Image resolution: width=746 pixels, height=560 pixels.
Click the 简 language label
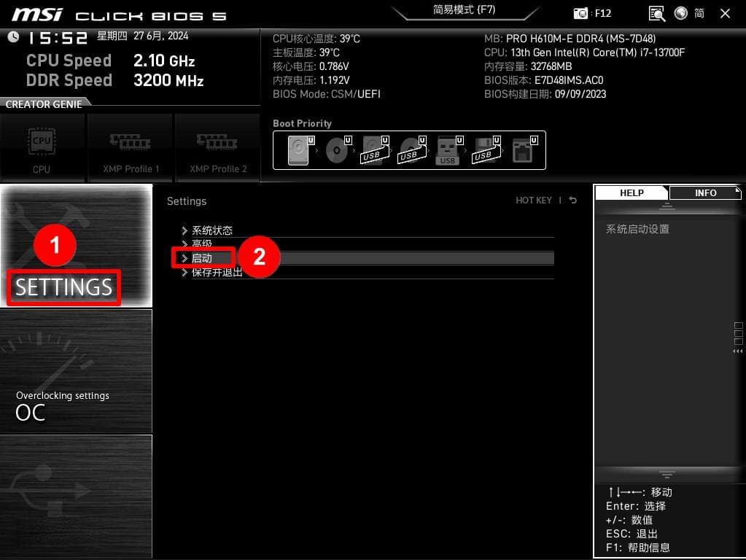(699, 13)
